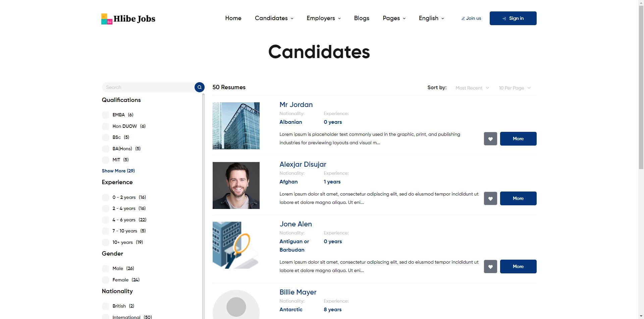Go to the Blogs menu item
Image resolution: width=644 pixels, height=319 pixels.
[x=362, y=18]
